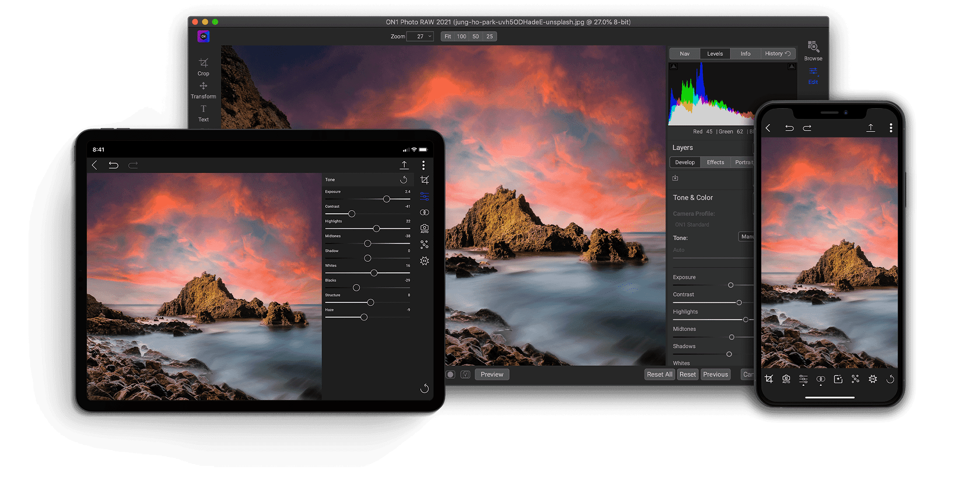Screen dimensions: 980x485
Task: Tap the Auto camera icon in iPad sidebar
Action: click(424, 228)
